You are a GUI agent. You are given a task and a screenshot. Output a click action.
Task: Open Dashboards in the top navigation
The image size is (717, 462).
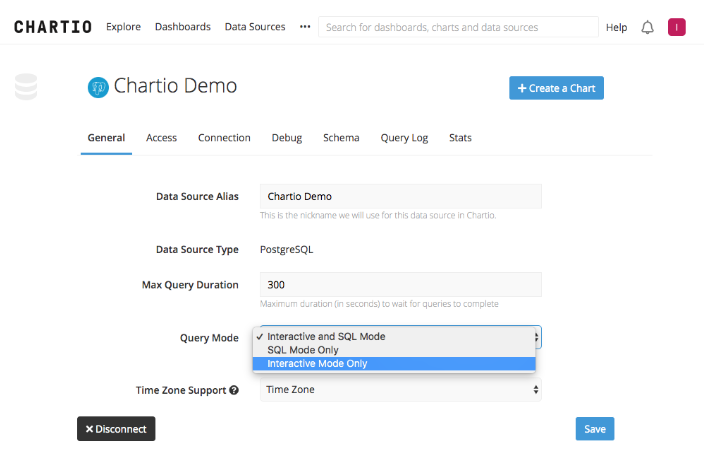tap(182, 27)
